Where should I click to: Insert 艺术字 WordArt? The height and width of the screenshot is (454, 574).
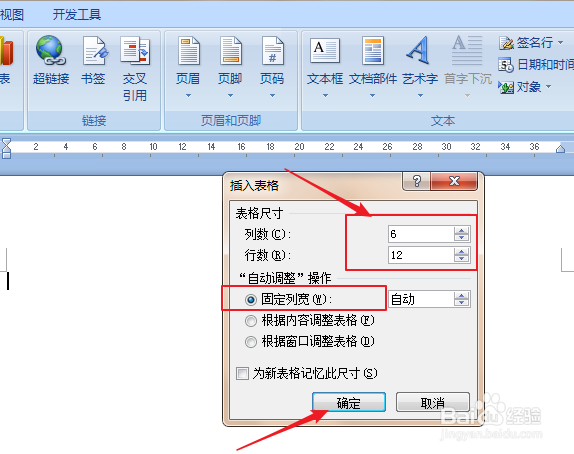coord(420,67)
